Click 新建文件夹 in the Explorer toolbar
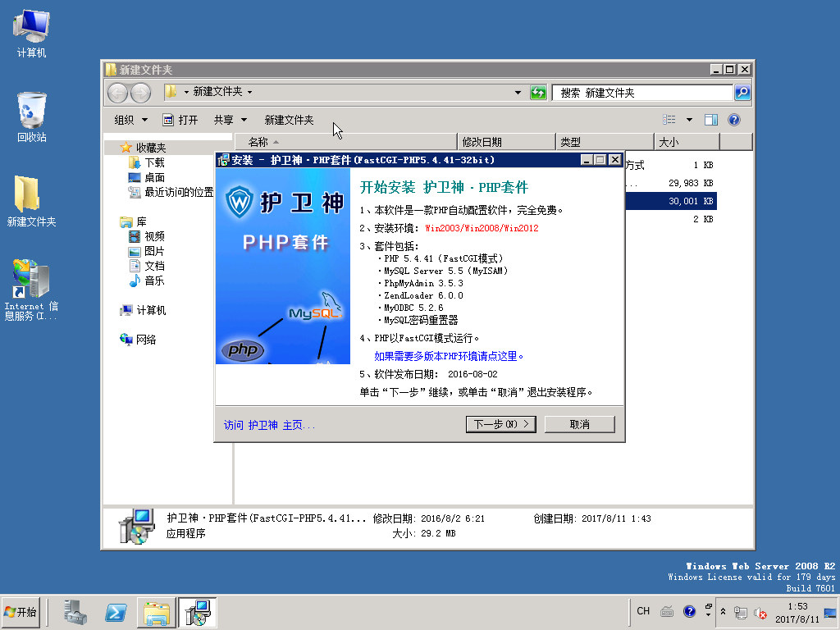The image size is (840, 630). click(290, 120)
